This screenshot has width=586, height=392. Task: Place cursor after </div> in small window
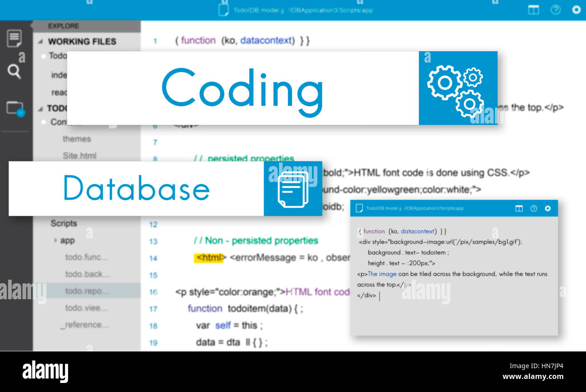click(380, 296)
